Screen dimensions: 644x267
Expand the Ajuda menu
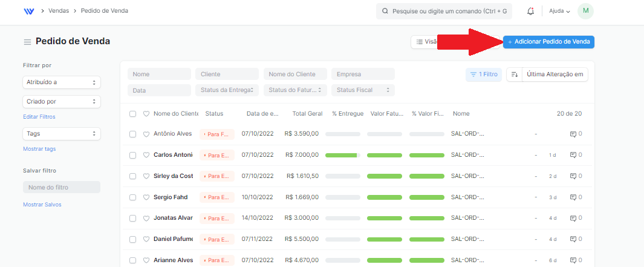click(x=559, y=11)
